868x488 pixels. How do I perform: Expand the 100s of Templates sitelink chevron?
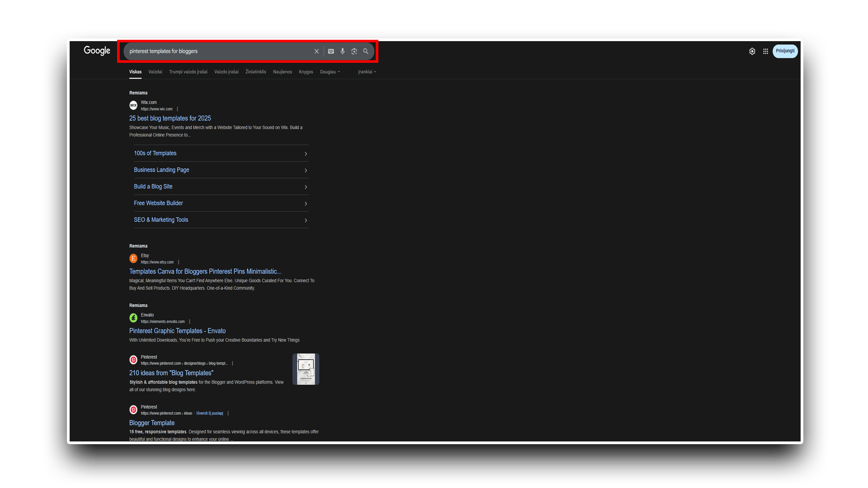pyautogui.click(x=306, y=154)
